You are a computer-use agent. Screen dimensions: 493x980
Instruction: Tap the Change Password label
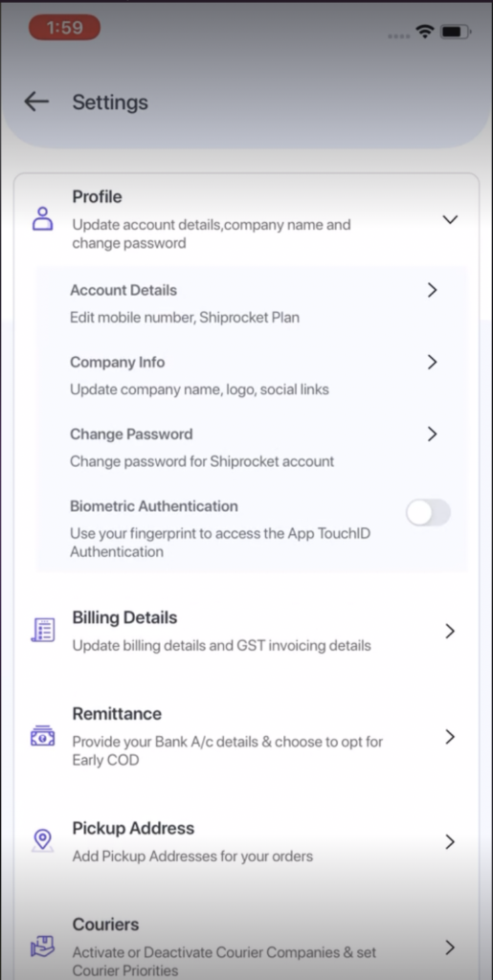click(x=131, y=434)
